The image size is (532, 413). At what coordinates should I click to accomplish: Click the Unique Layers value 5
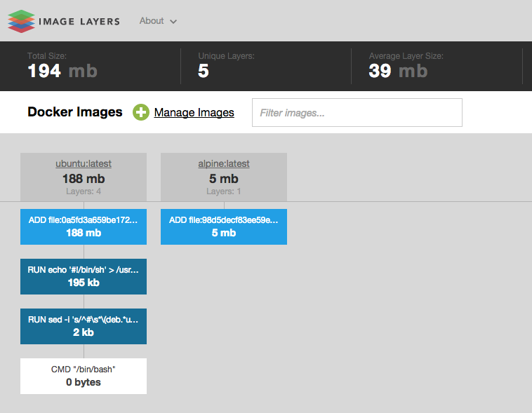pos(204,71)
